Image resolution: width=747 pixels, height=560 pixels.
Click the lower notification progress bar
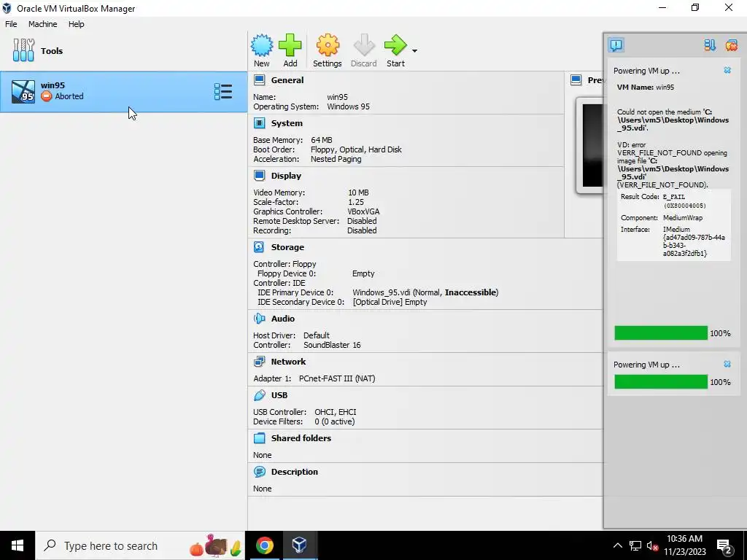pyautogui.click(x=661, y=382)
